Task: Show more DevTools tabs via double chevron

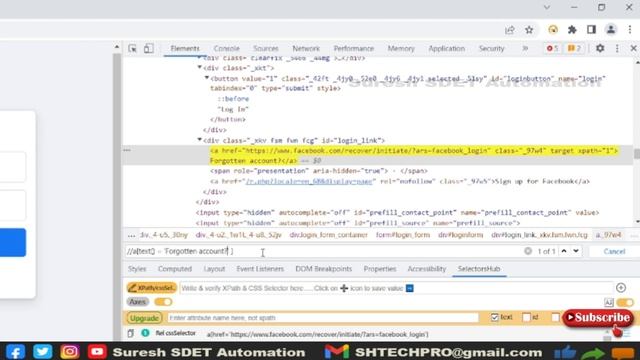Action: coord(525,48)
